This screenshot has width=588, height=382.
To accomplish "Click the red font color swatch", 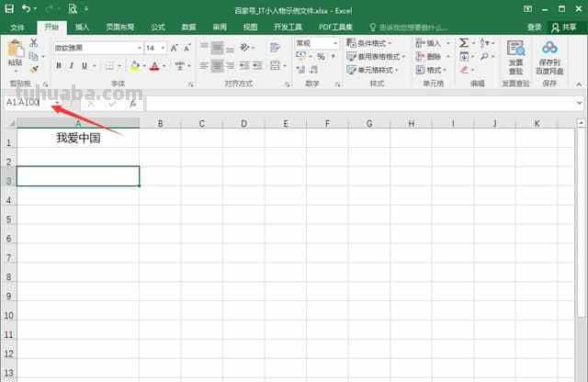I will 154,66.
